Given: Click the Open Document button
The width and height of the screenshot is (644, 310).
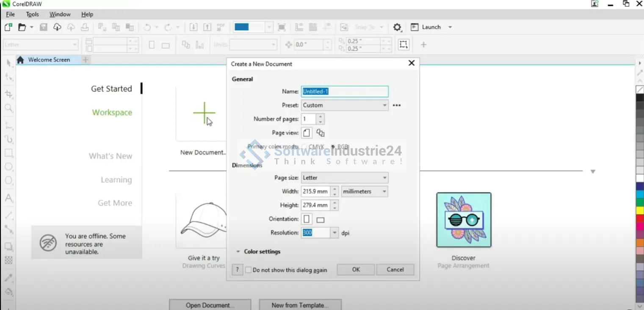Looking at the screenshot, I should point(210,305).
